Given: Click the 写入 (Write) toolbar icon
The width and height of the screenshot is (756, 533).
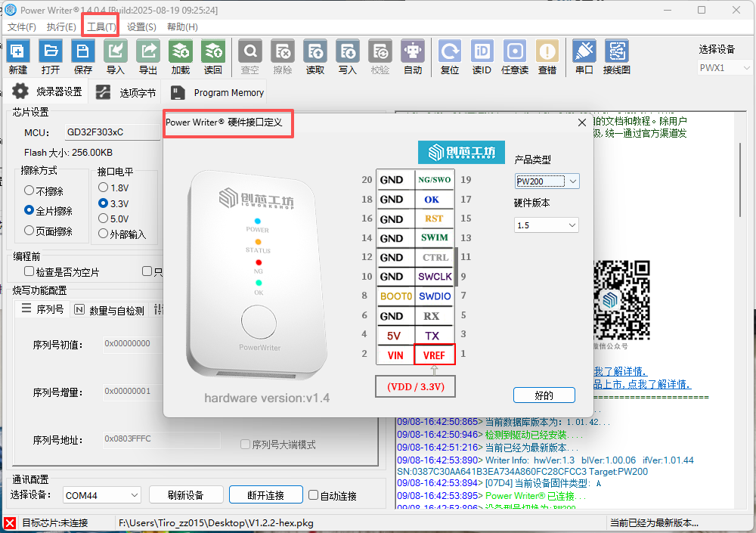Looking at the screenshot, I should (348, 51).
